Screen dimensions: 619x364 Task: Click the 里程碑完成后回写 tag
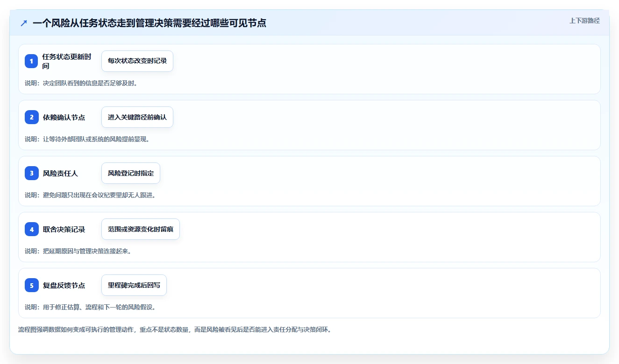coord(134,285)
